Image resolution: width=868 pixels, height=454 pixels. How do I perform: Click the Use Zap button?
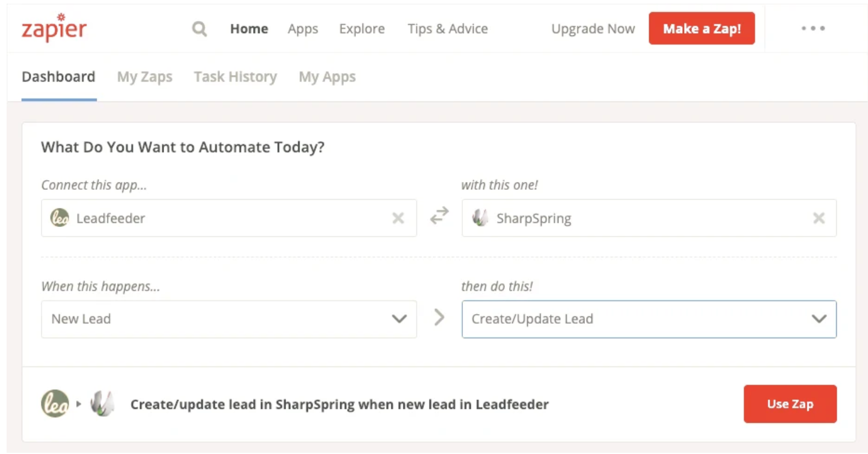pyautogui.click(x=790, y=404)
